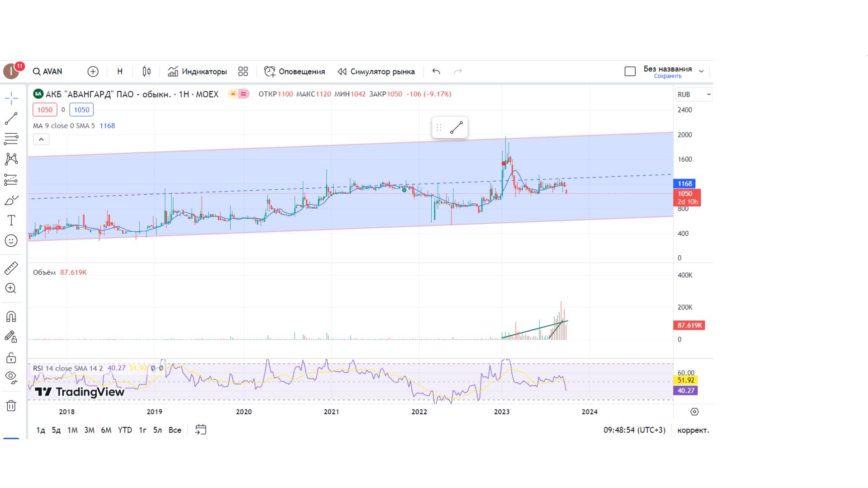
Task: Select the 6M time range
Action: pyautogui.click(x=106, y=430)
